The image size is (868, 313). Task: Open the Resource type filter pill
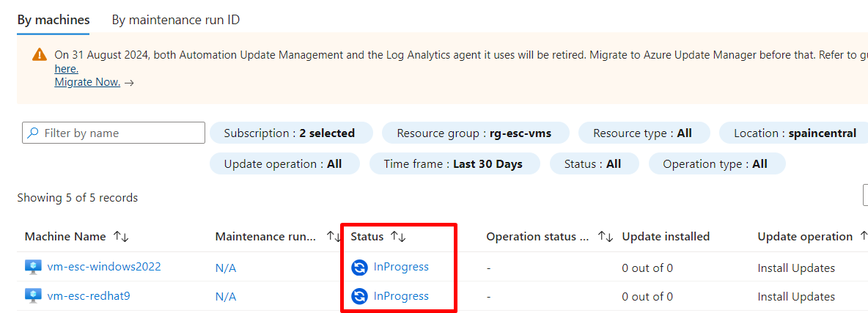(644, 133)
